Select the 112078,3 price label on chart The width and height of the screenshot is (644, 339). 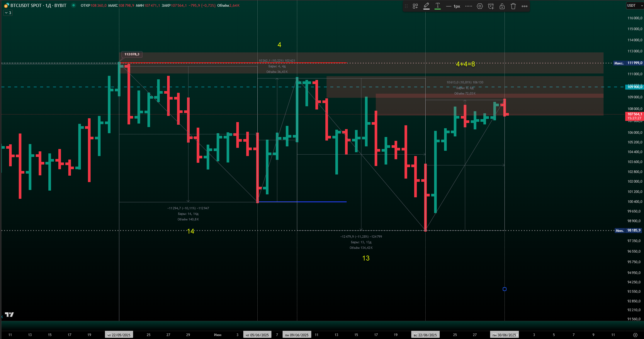click(132, 54)
